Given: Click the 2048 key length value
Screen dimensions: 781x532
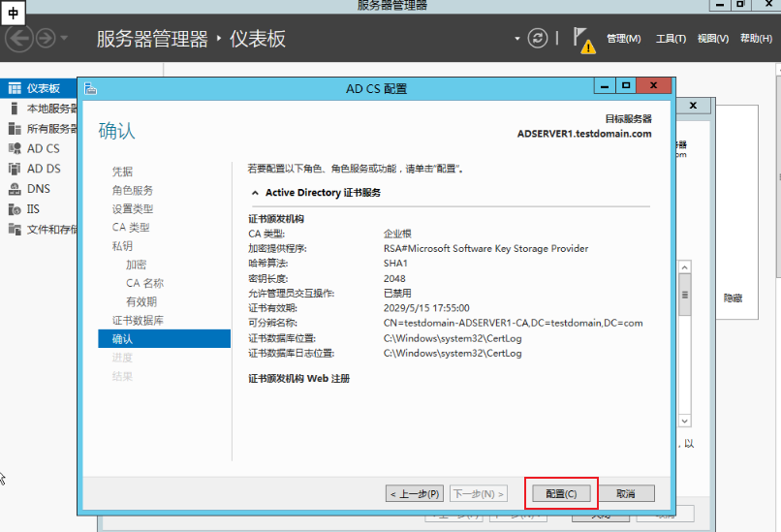Looking at the screenshot, I should [x=394, y=278].
